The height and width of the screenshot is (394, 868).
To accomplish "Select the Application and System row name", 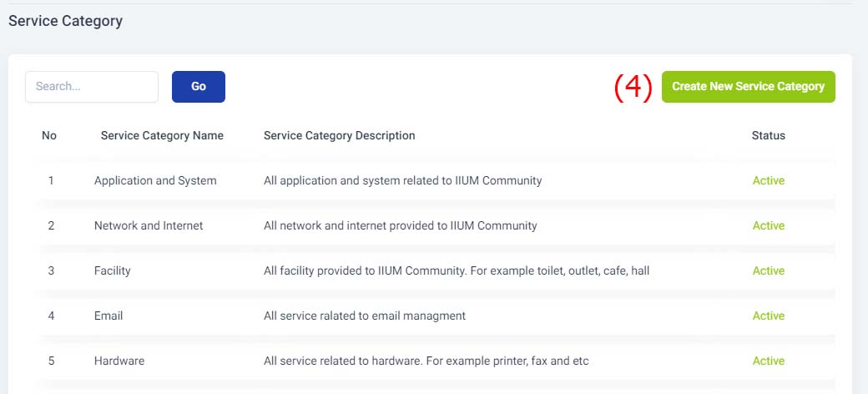I will (x=155, y=181).
